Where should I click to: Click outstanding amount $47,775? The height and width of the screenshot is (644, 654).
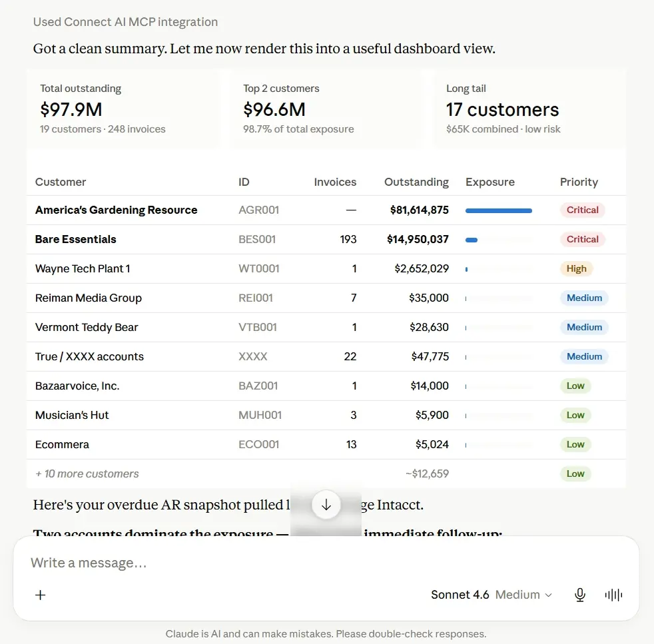(430, 356)
